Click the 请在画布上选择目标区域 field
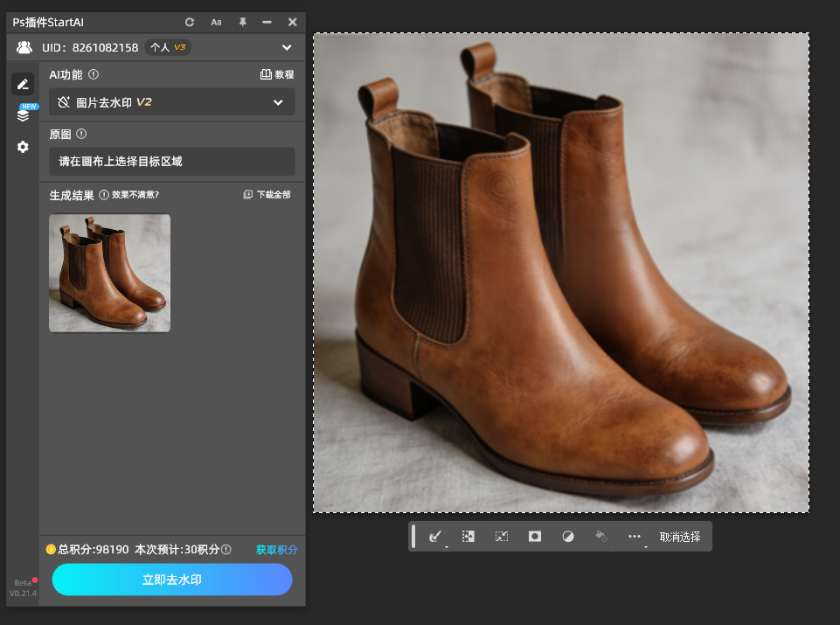Image resolution: width=840 pixels, height=625 pixels. pyautogui.click(x=171, y=161)
